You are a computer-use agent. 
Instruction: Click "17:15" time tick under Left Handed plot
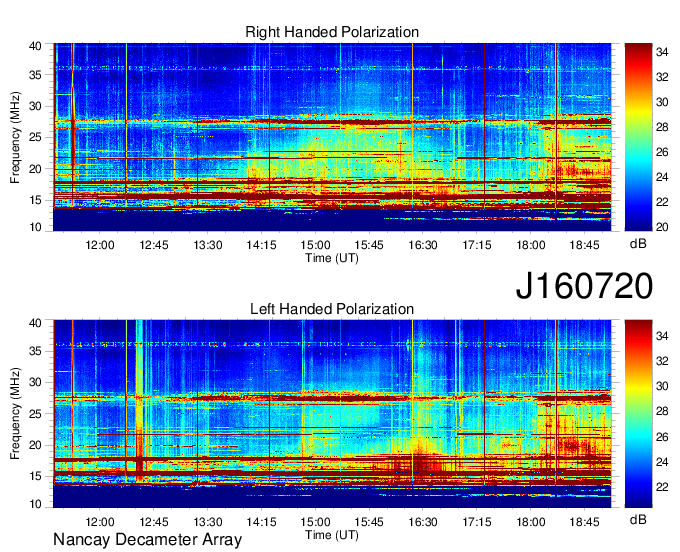pos(477,522)
